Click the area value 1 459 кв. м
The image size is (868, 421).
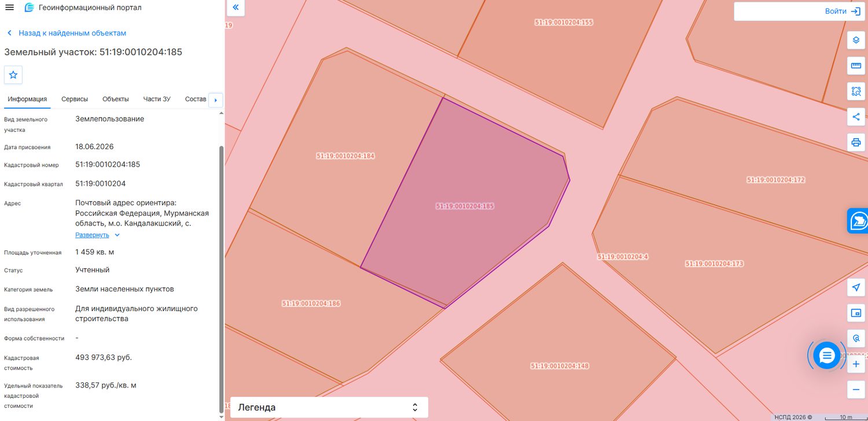coord(95,252)
